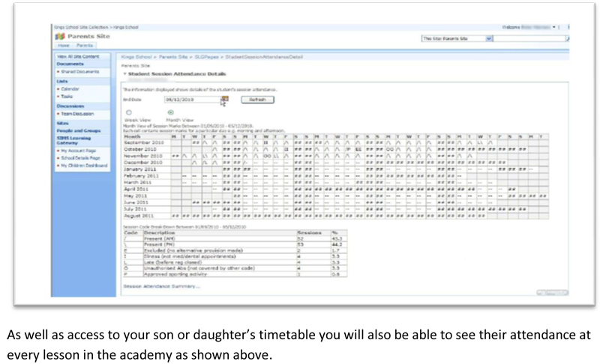600x364 pixels.
Task: Collapse the Student Session Attendance Details section
Action: pos(124,74)
